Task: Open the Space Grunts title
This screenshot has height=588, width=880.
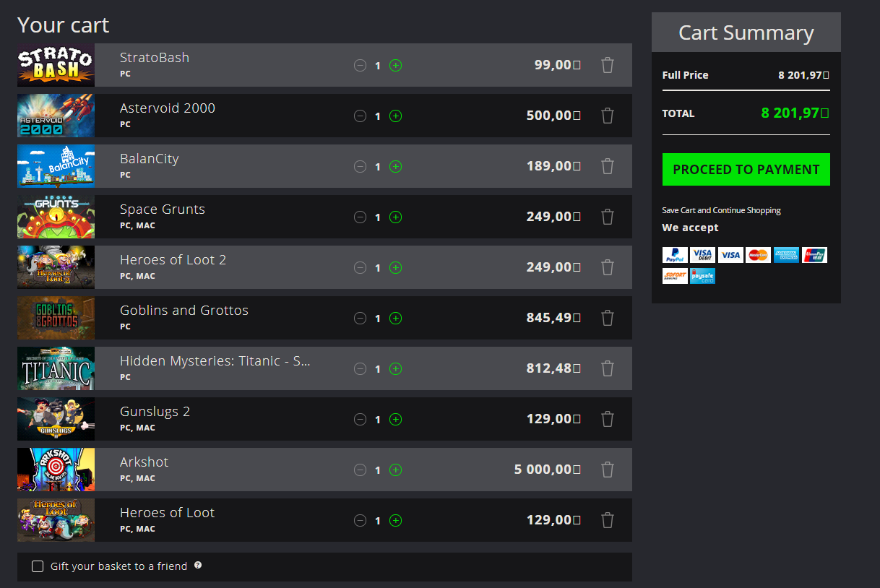Action: [163, 209]
